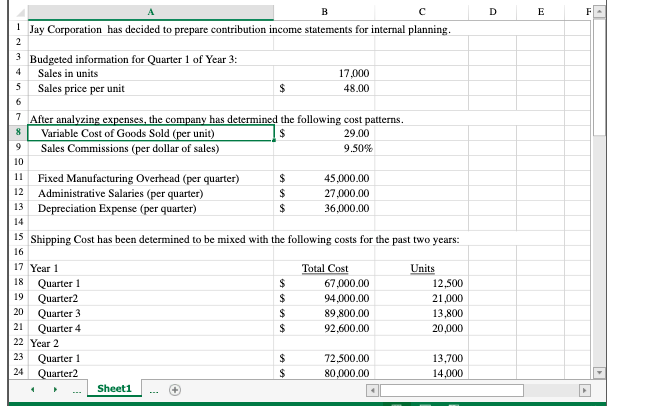Select the 13,700 units cell
Screen dimensions: 648x406
coord(422,358)
